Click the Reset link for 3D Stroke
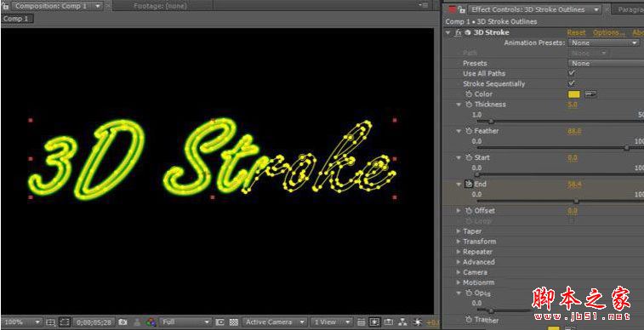This screenshot has height=330, width=644. point(576,32)
